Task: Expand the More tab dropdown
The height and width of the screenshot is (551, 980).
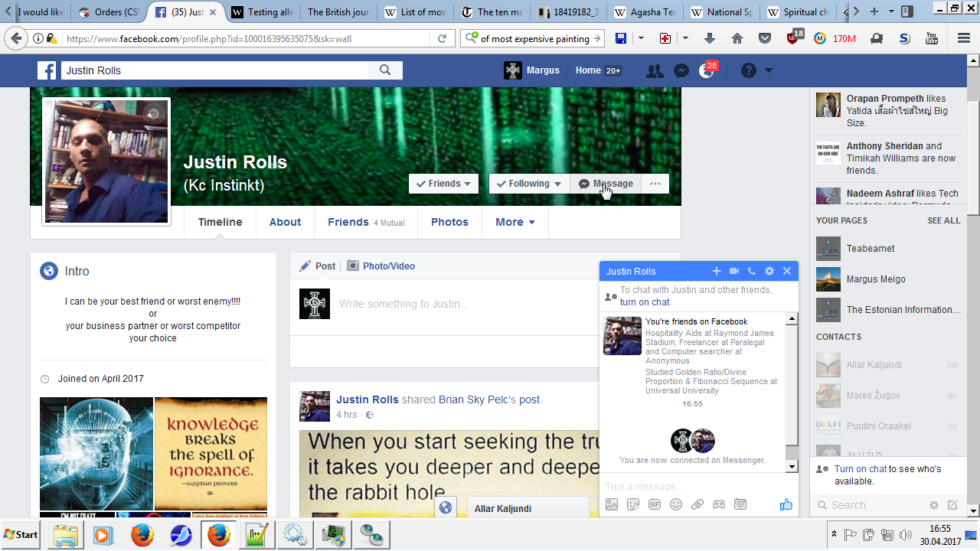Action: [514, 222]
